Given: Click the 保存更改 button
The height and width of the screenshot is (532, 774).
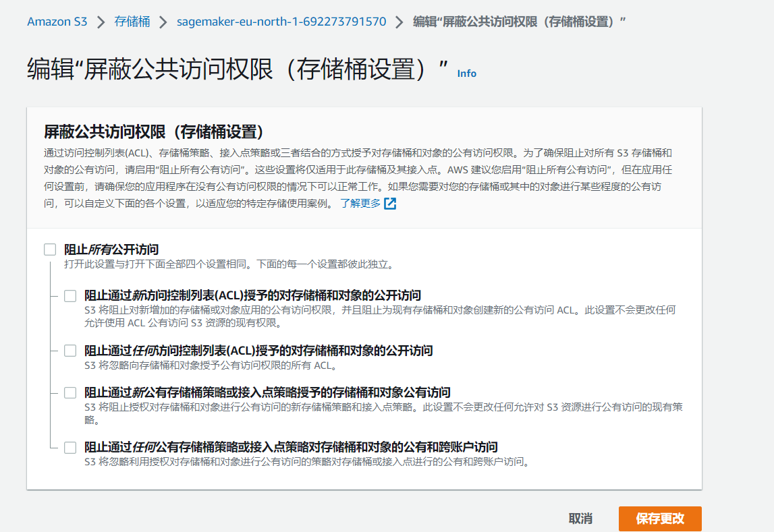Looking at the screenshot, I should click(660, 519).
